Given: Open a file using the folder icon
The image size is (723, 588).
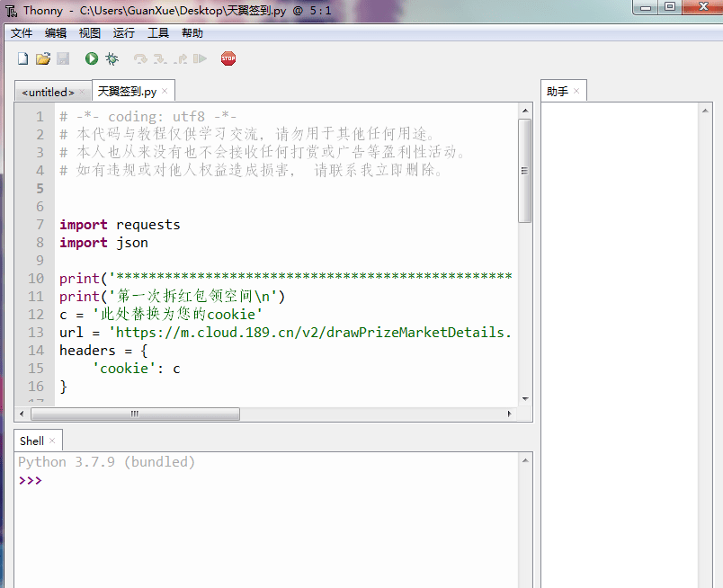Looking at the screenshot, I should click(43, 58).
